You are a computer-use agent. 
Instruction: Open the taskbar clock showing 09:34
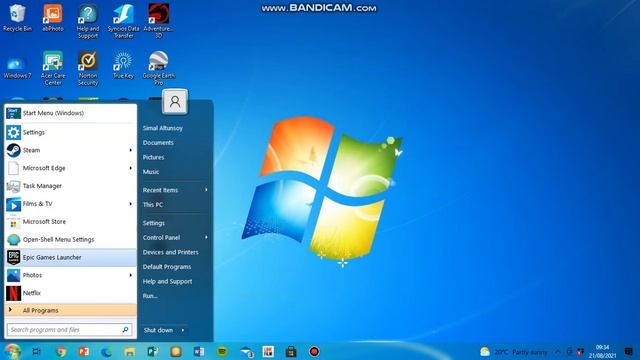click(x=602, y=351)
